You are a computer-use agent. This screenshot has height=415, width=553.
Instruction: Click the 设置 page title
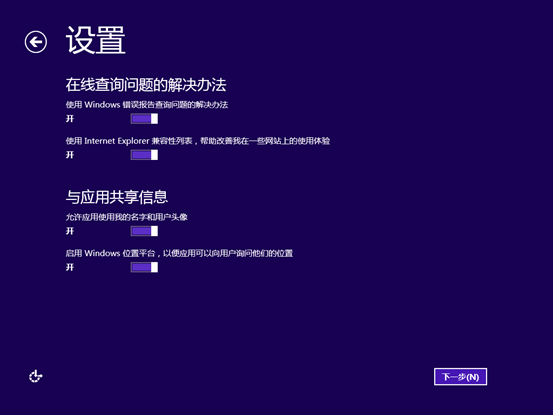click(96, 41)
